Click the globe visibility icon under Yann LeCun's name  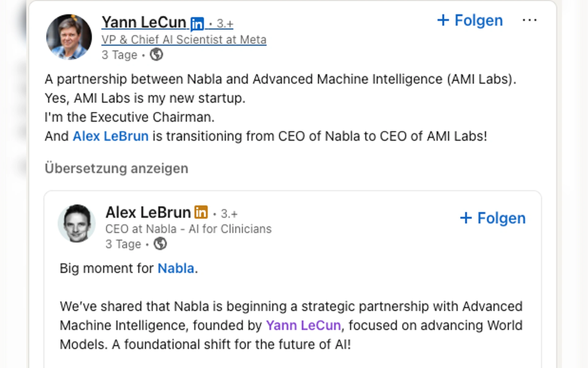point(157,55)
